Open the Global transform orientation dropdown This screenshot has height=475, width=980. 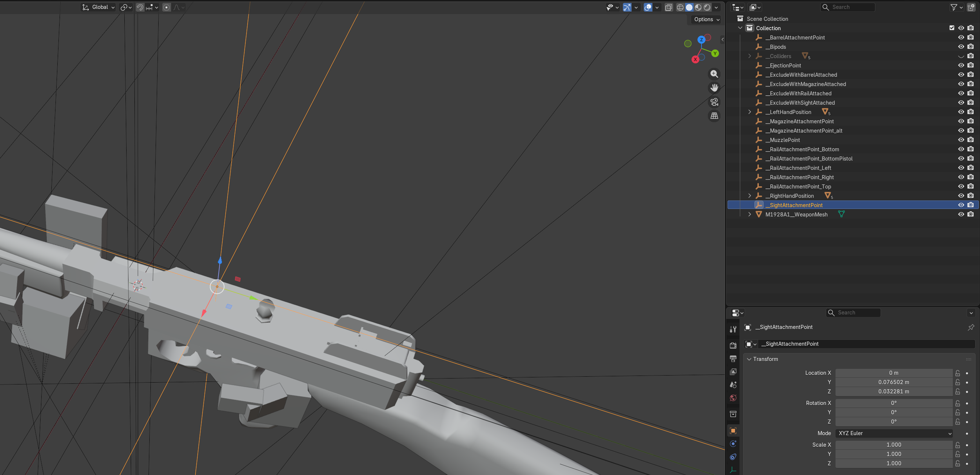(98, 7)
